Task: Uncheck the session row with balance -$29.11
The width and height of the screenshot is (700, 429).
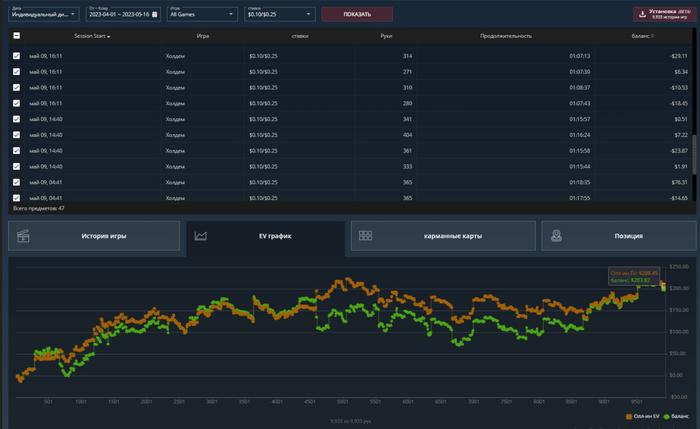Action: point(17,56)
